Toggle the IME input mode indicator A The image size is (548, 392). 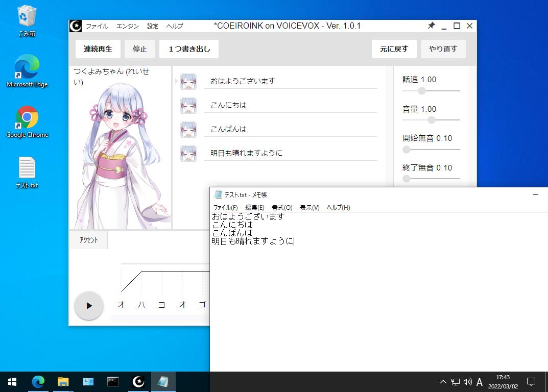pyautogui.click(x=480, y=382)
